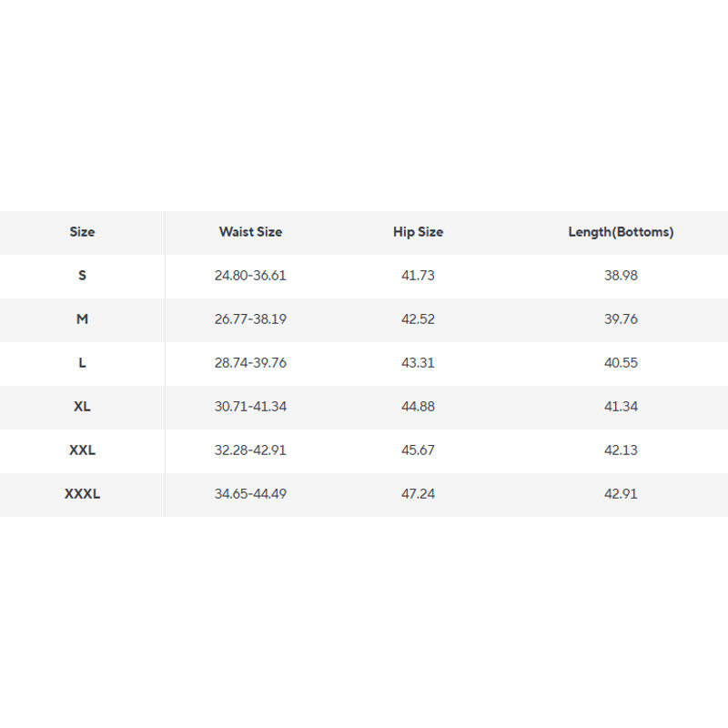This screenshot has height=728, width=728.
Task: Click the Waist Size column header
Action: pos(250,232)
